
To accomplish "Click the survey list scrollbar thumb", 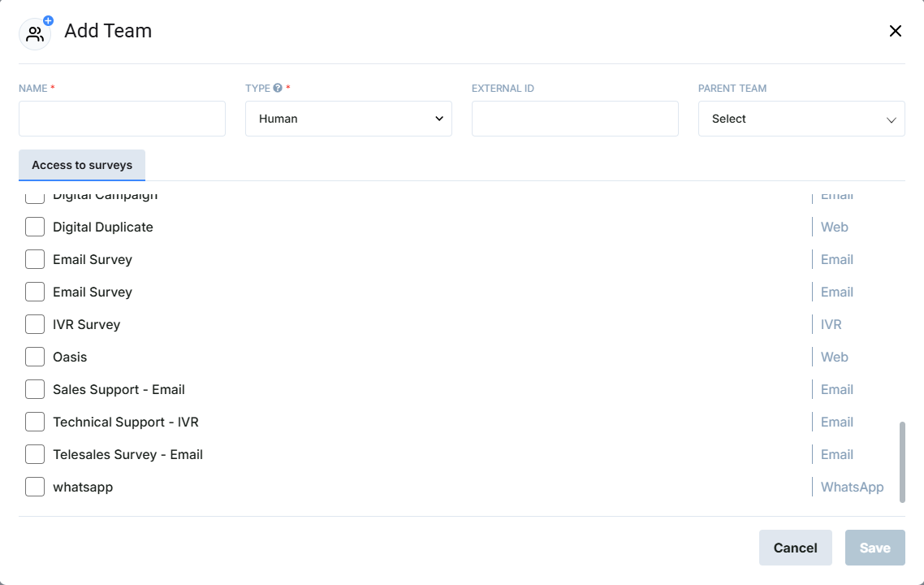I will [x=902, y=461].
